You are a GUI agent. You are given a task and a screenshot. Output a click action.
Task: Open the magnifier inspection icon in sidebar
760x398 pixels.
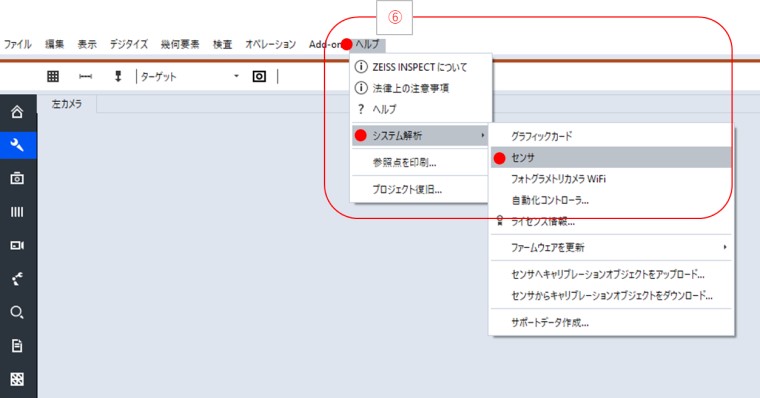[x=17, y=312]
